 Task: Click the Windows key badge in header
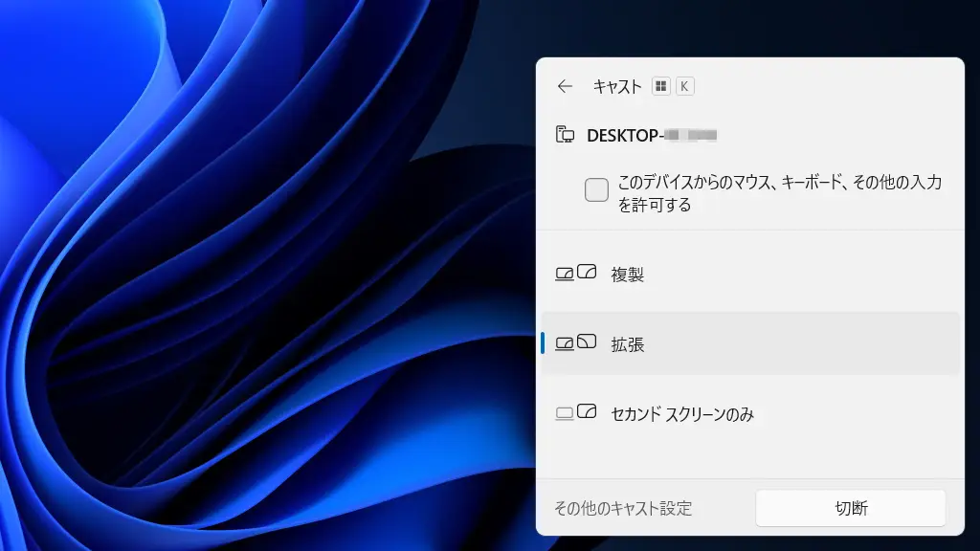pyautogui.click(x=660, y=86)
